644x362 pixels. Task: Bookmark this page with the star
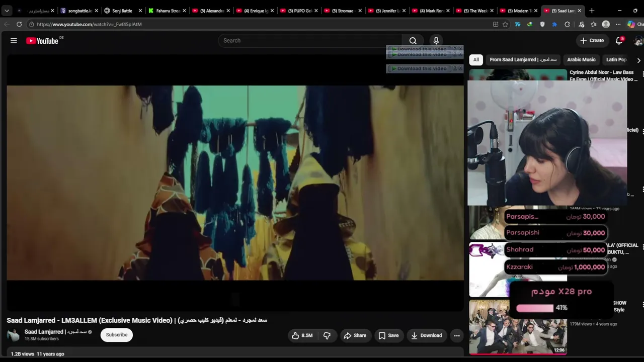pyautogui.click(x=505, y=24)
